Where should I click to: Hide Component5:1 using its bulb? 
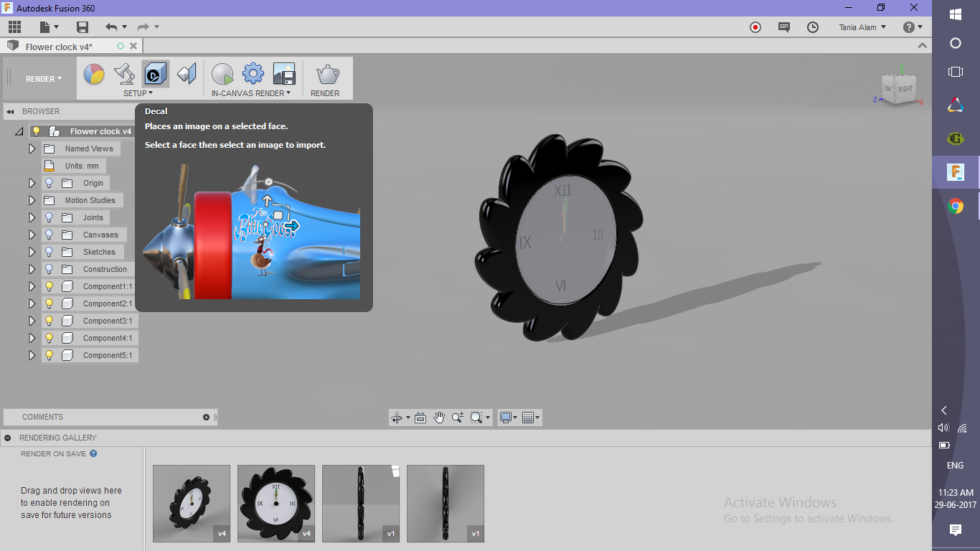pyautogui.click(x=49, y=355)
